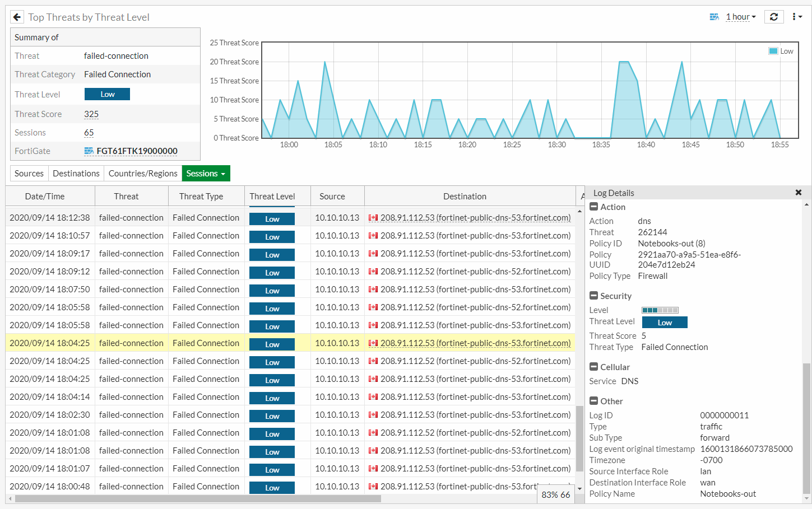Collapse the Action section in Log Details
The width and height of the screenshot is (812, 509).
click(x=593, y=207)
